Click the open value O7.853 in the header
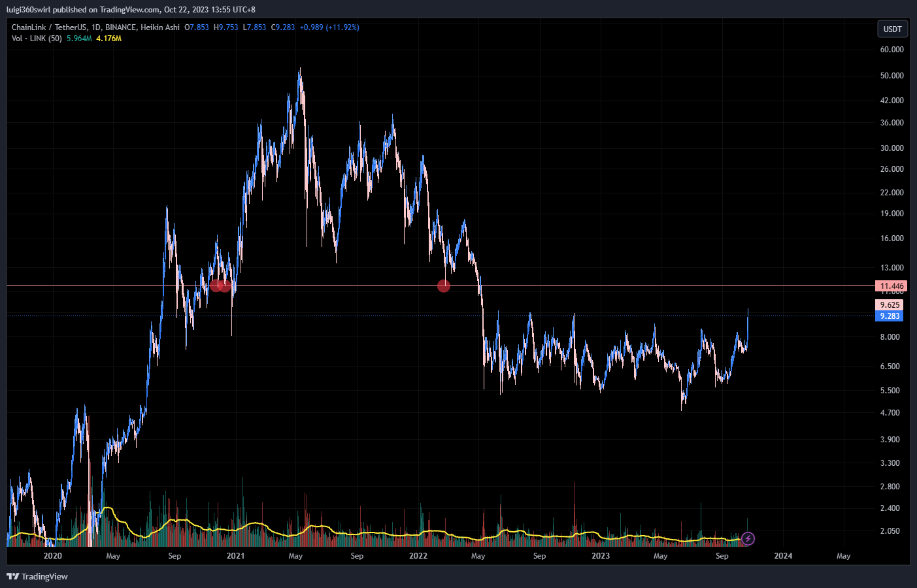 point(197,27)
